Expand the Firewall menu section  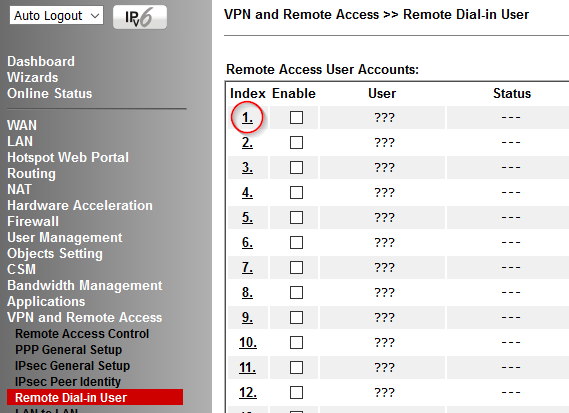(33, 221)
